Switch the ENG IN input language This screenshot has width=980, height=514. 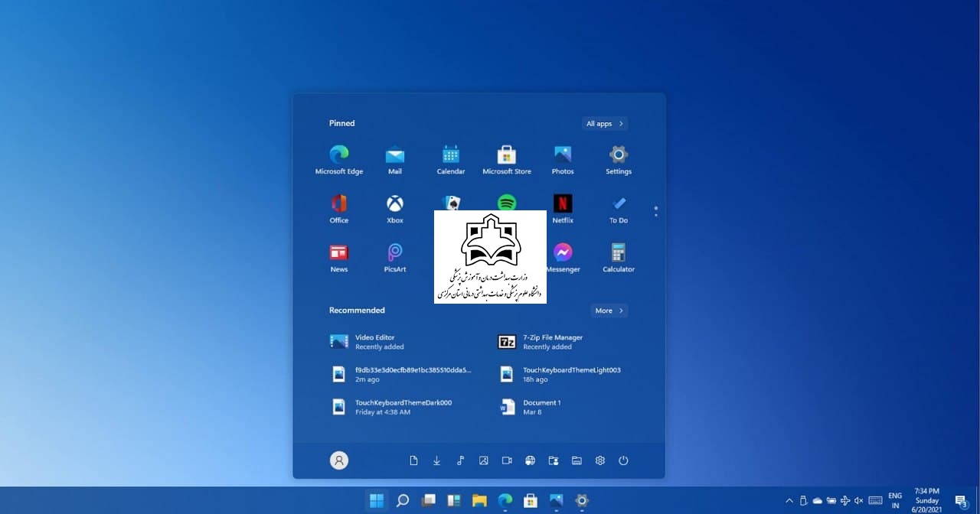(x=895, y=501)
